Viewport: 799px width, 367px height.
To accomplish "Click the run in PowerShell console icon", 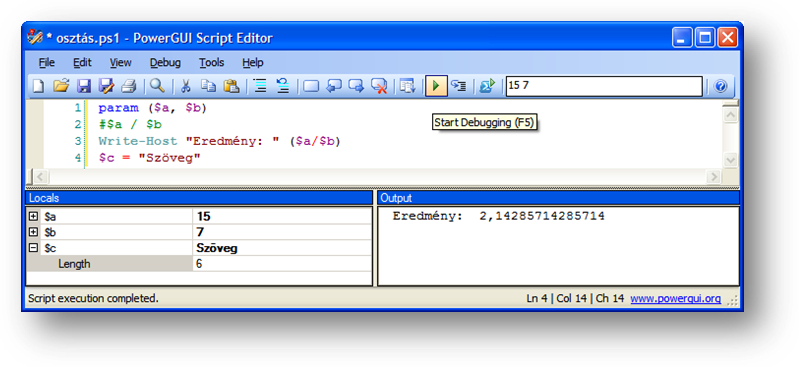I will 487,86.
